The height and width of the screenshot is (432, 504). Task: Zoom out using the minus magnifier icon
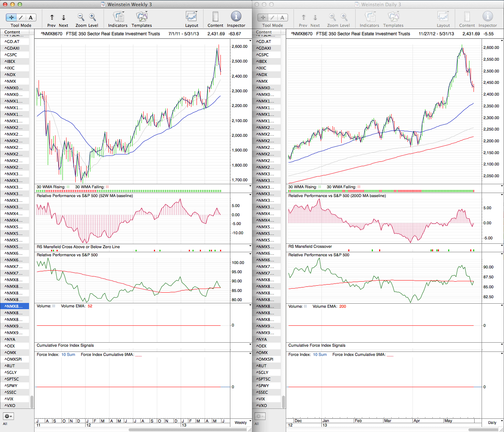click(x=81, y=17)
